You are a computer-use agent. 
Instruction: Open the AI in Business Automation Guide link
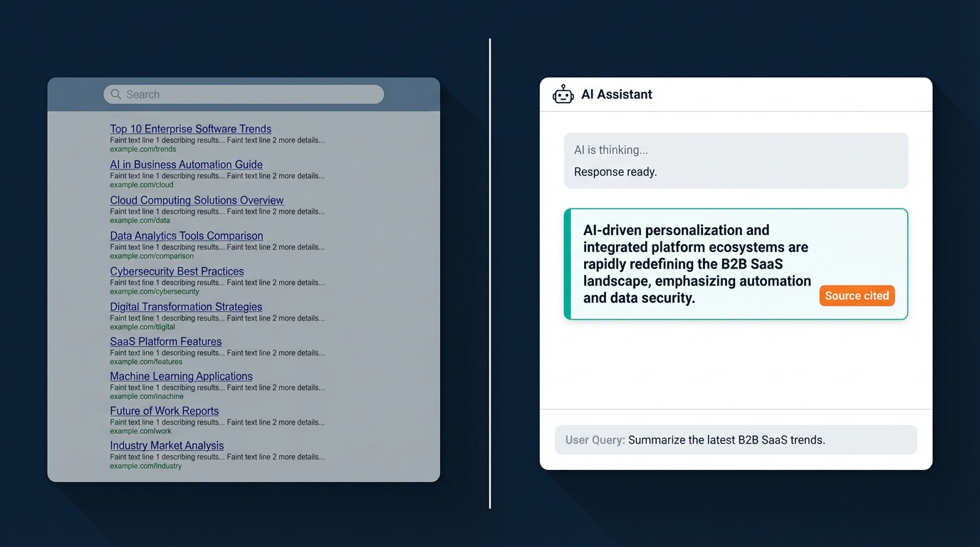click(185, 165)
